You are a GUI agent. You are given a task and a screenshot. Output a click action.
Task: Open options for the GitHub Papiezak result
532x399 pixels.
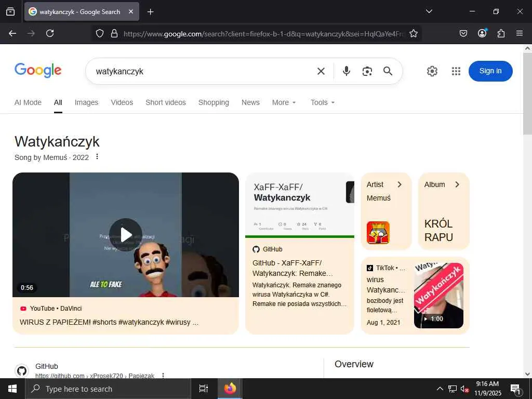pyautogui.click(x=163, y=375)
